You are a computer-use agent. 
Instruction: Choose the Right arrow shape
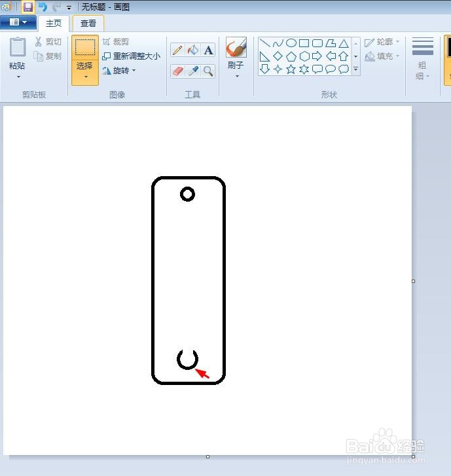[317, 56]
